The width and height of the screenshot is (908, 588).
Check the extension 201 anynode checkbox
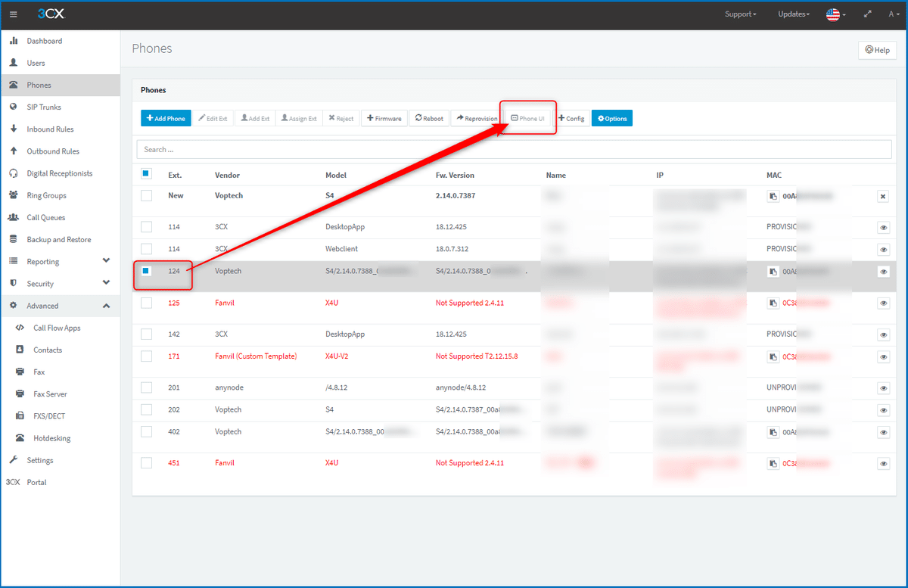point(146,387)
